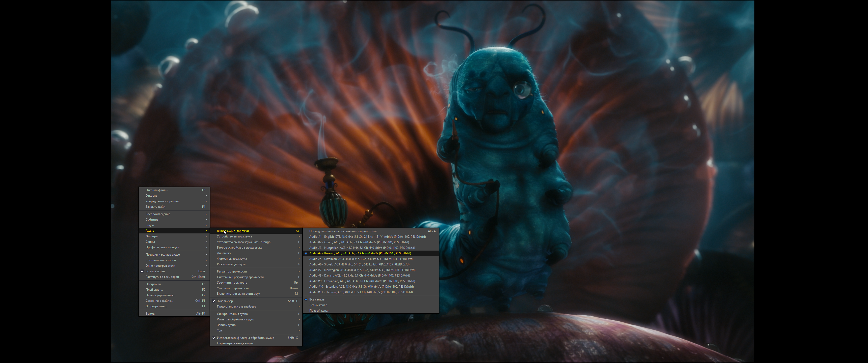Choose 'Выход' to exit the player
The image size is (868, 363).
(x=174, y=314)
